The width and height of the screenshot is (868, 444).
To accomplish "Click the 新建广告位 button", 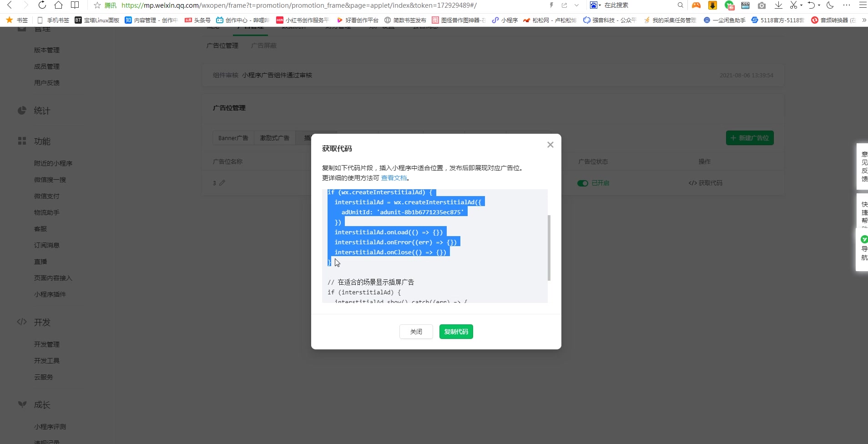I will (x=750, y=138).
